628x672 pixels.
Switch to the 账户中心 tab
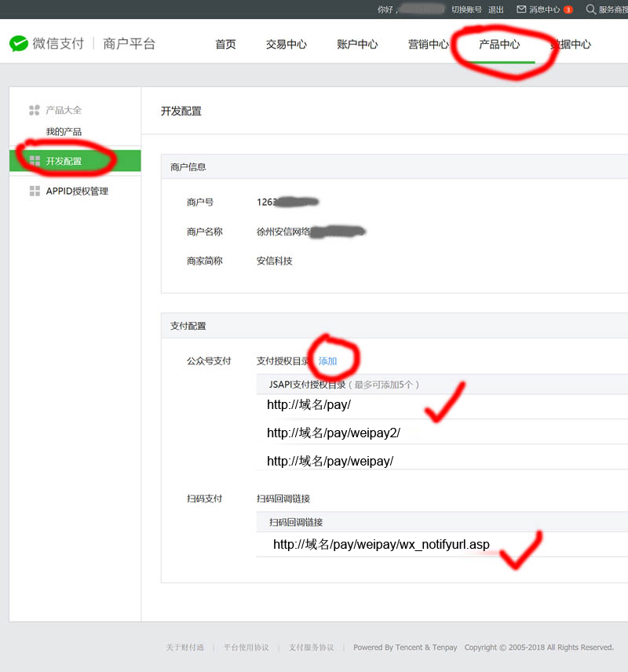click(357, 44)
